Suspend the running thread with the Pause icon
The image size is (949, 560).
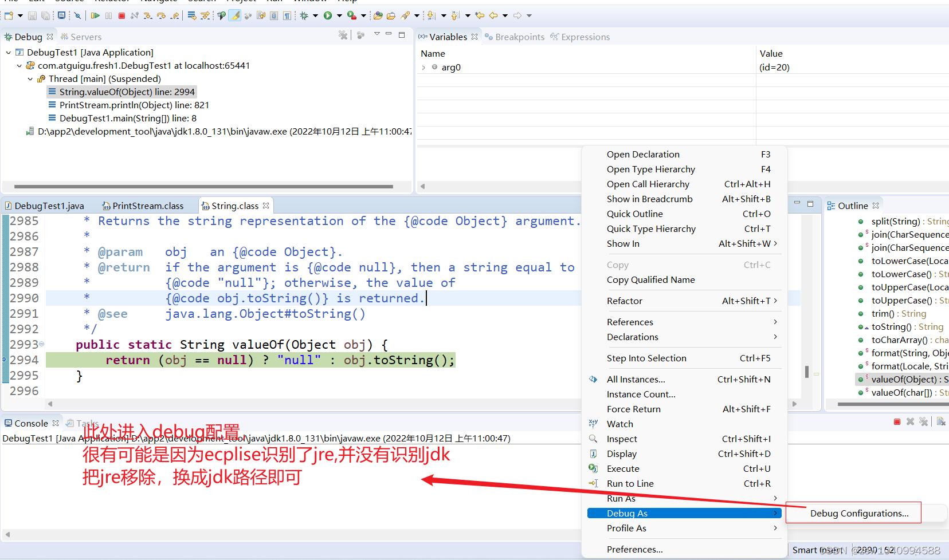(x=108, y=15)
